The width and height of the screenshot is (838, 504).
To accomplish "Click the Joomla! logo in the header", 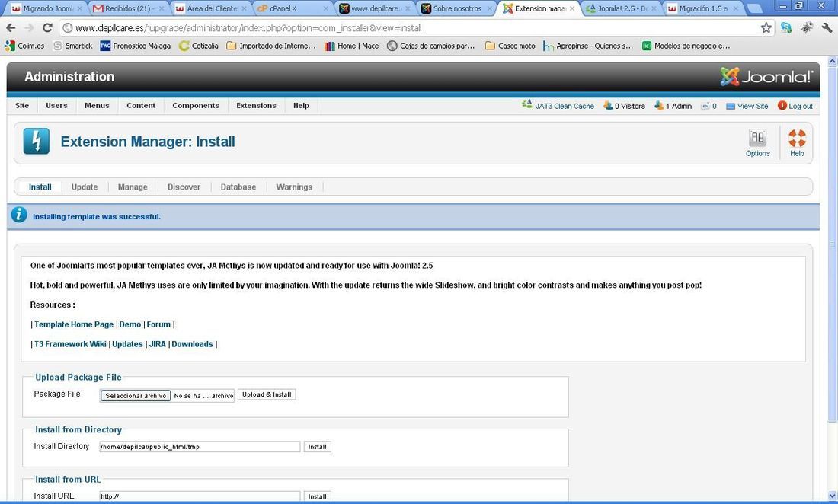I will (766, 77).
